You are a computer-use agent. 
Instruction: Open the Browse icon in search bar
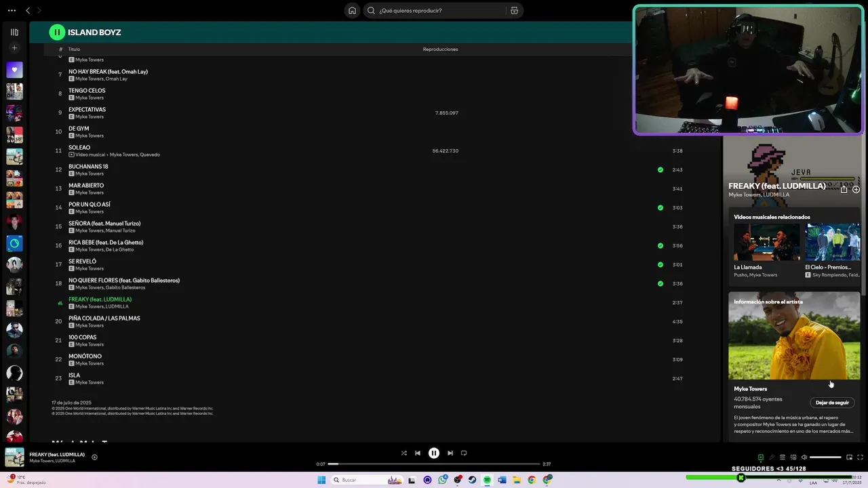pos(514,10)
